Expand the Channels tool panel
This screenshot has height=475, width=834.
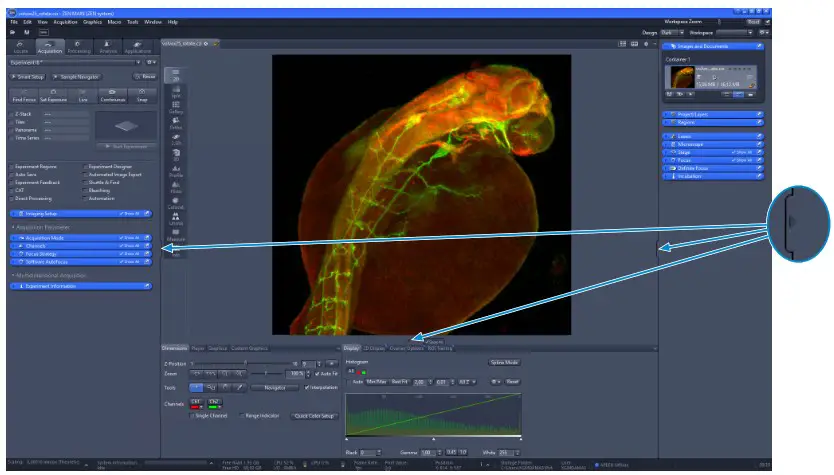click(81, 246)
